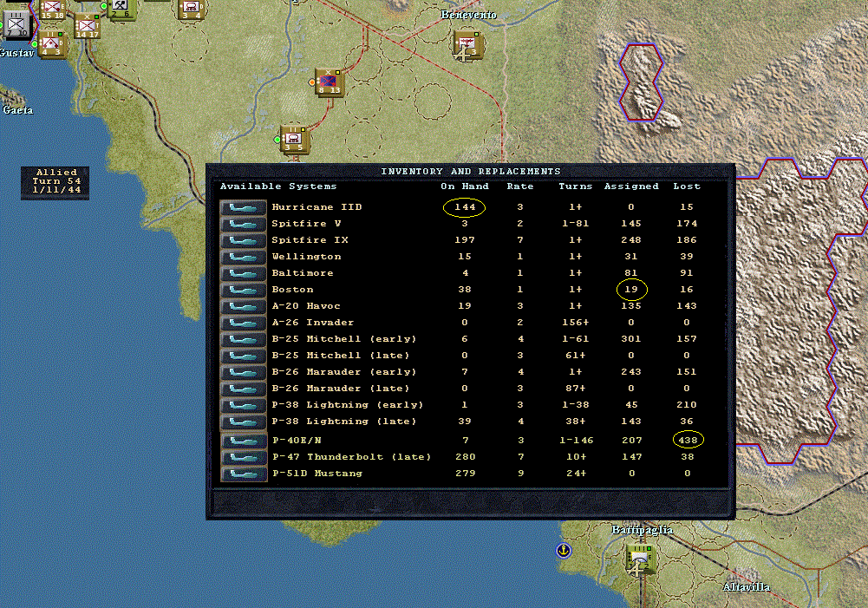Screen dimensions: 868x608
Task: Select the infantry counter marked 14 17
Action: click(x=87, y=25)
